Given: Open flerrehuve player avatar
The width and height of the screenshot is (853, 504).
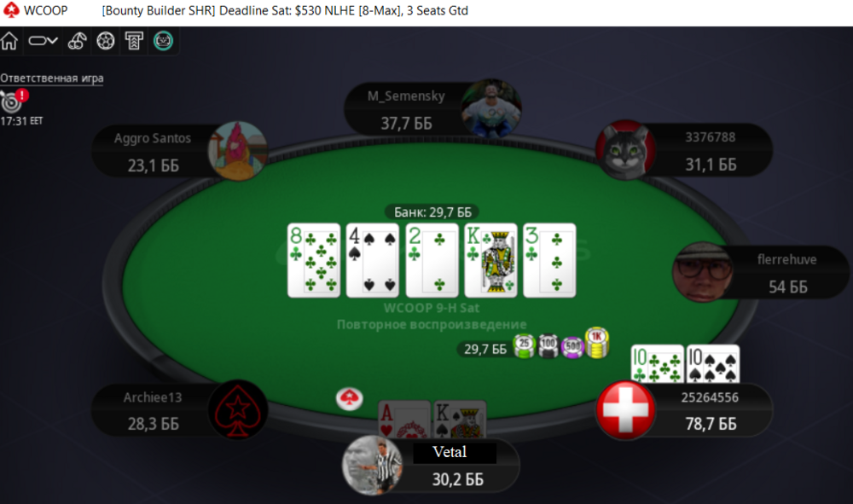Looking at the screenshot, I should tap(702, 272).
